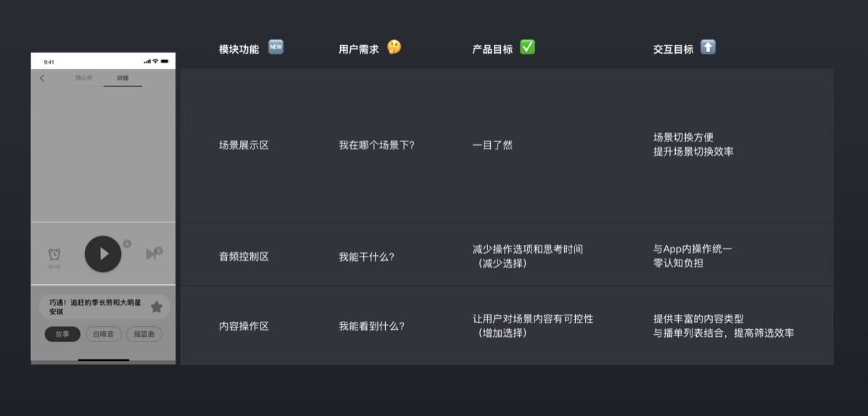The height and width of the screenshot is (416, 868).
Task: Click the 内容操作区 row label
Action: pos(244,326)
